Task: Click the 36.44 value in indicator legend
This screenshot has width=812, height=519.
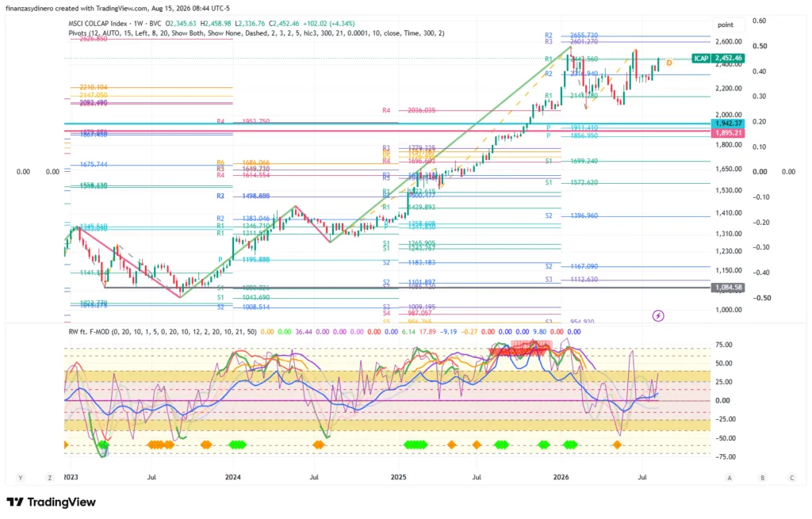Action: 304,332
